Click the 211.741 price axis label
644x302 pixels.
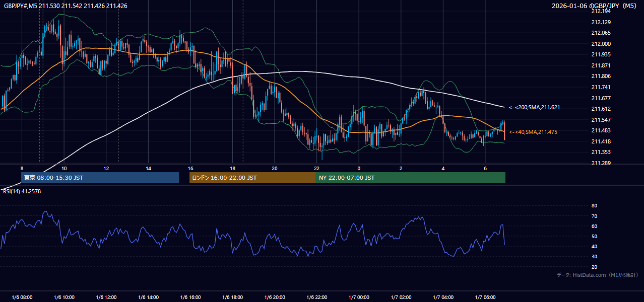pyautogui.click(x=601, y=87)
